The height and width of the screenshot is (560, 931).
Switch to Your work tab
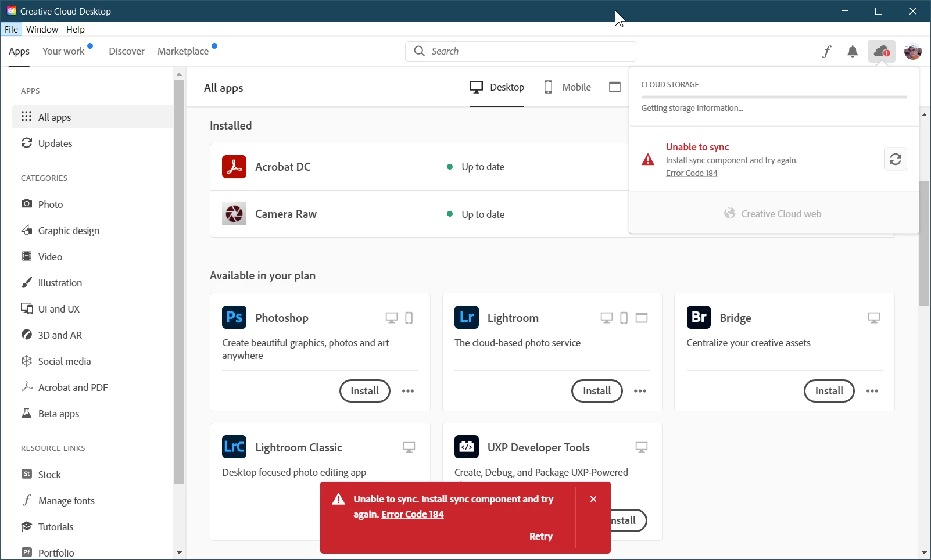pos(63,51)
